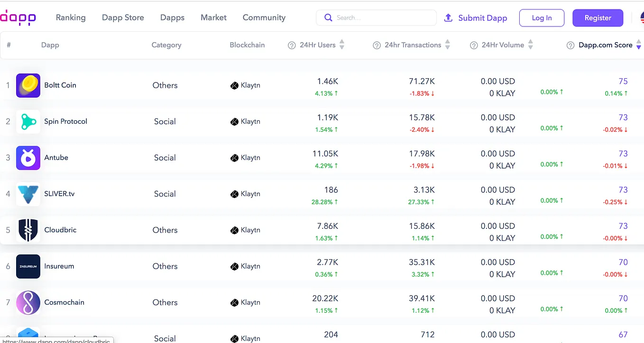Open the Dapp Store menu

pos(123,18)
